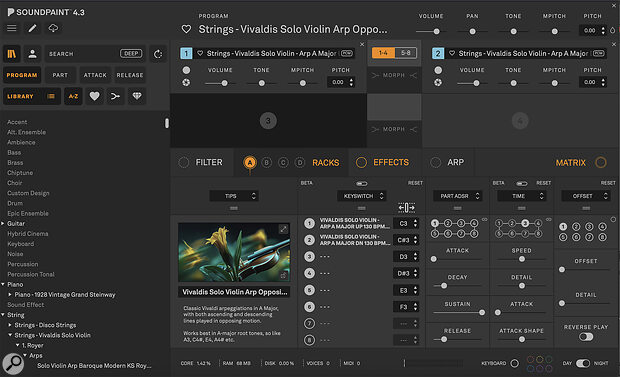Adjust the ADSR Sustain slider

[457, 313]
